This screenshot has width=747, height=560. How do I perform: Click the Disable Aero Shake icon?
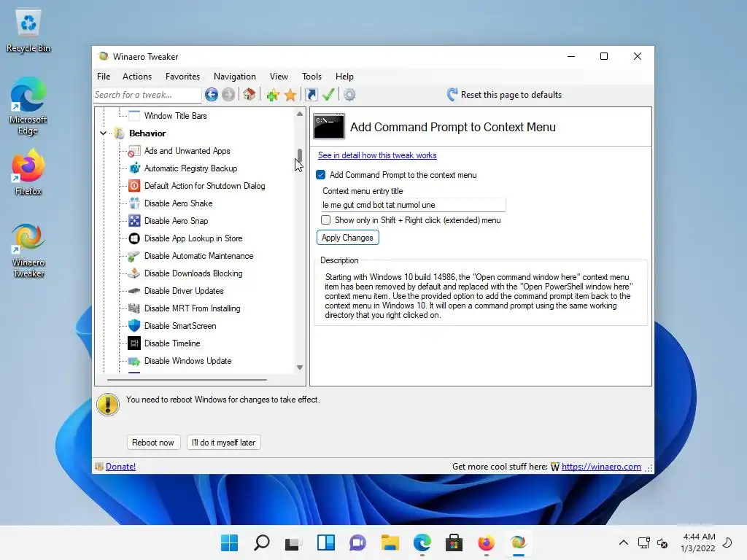[x=134, y=203]
